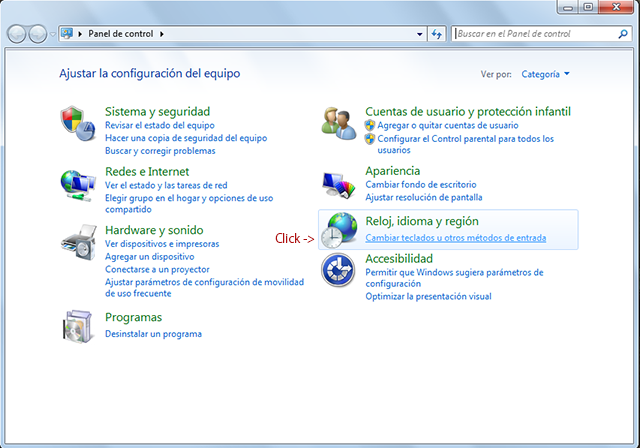Open Revisar el estado del equipo
The image size is (640, 448).
[160, 125]
